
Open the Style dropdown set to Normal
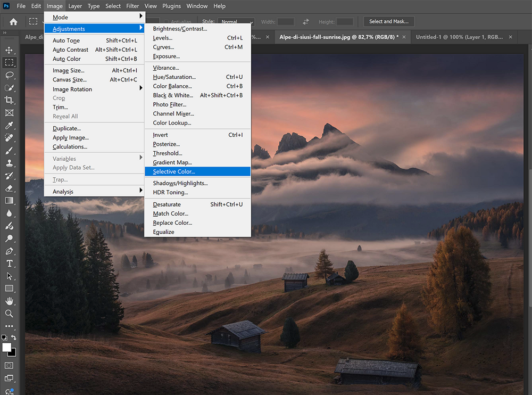click(236, 21)
